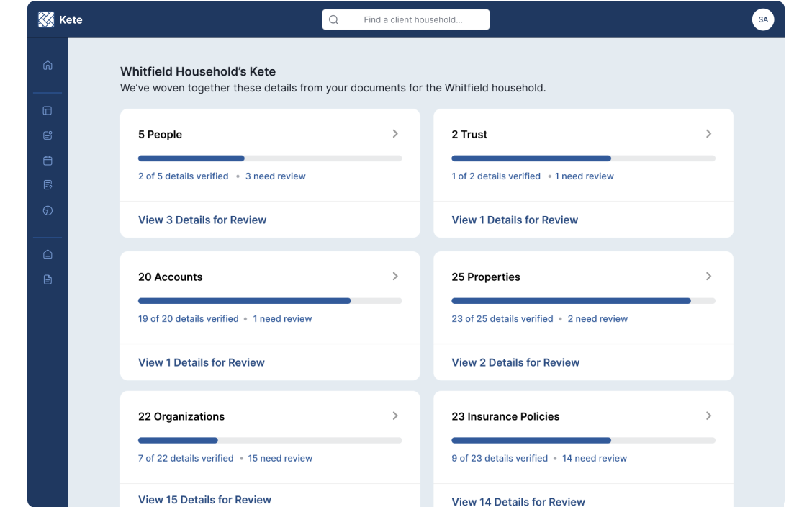Click the 23 Insurance Policies card title
The height and width of the screenshot is (507, 812).
[x=505, y=416]
